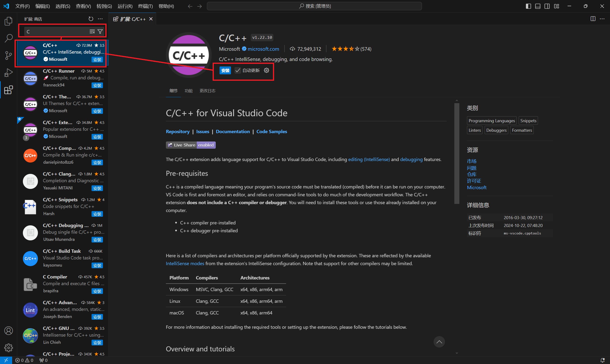The height and width of the screenshot is (364, 610).
Task: Install the C Compiler extension
Action: pyautogui.click(x=97, y=291)
